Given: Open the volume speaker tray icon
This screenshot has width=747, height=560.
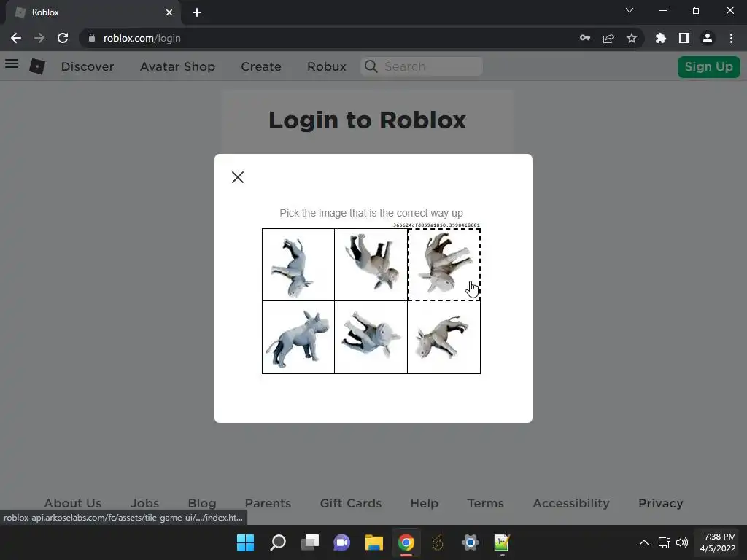Looking at the screenshot, I should pyautogui.click(x=682, y=542).
